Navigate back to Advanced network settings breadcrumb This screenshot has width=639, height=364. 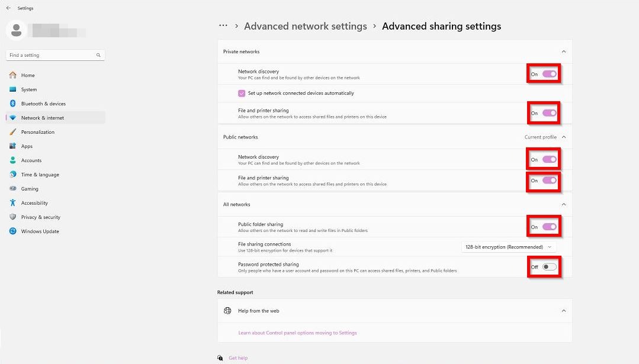coord(306,27)
